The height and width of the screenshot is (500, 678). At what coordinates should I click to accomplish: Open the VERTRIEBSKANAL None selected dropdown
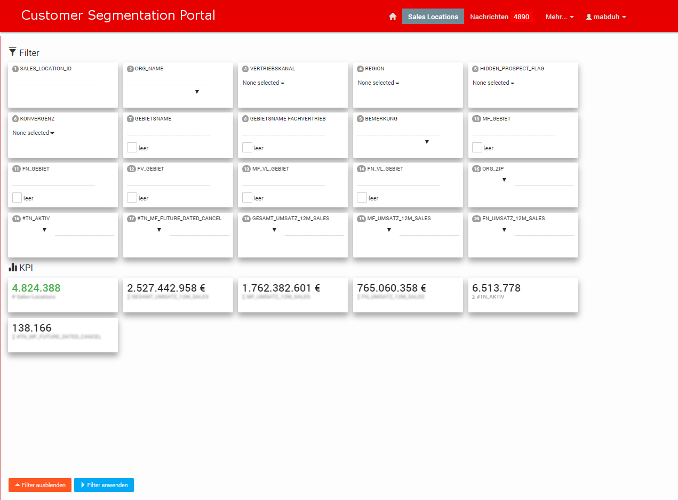[x=264, y=83]
